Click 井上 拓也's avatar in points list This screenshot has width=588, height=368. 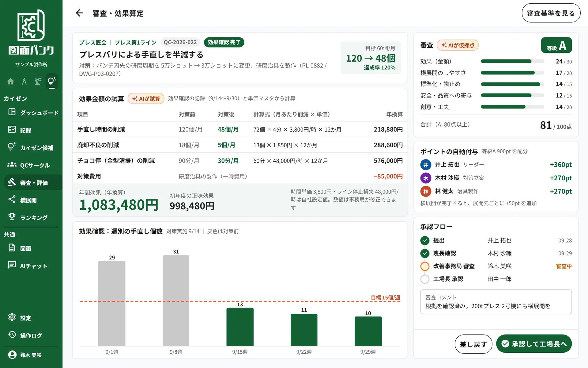(426, 165)
